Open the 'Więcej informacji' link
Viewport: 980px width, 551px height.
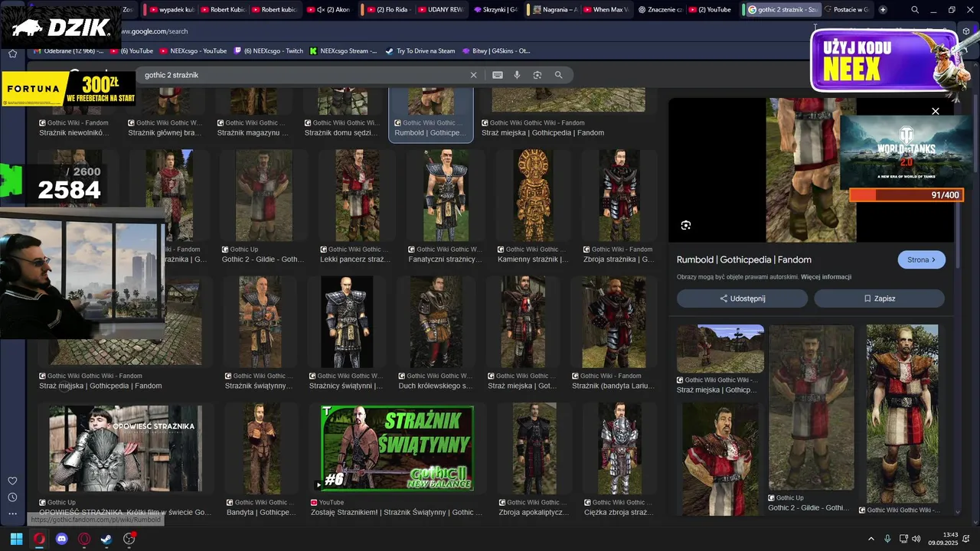coord(826,277)
